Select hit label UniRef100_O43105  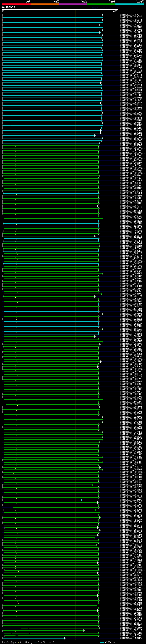[131, 294]
